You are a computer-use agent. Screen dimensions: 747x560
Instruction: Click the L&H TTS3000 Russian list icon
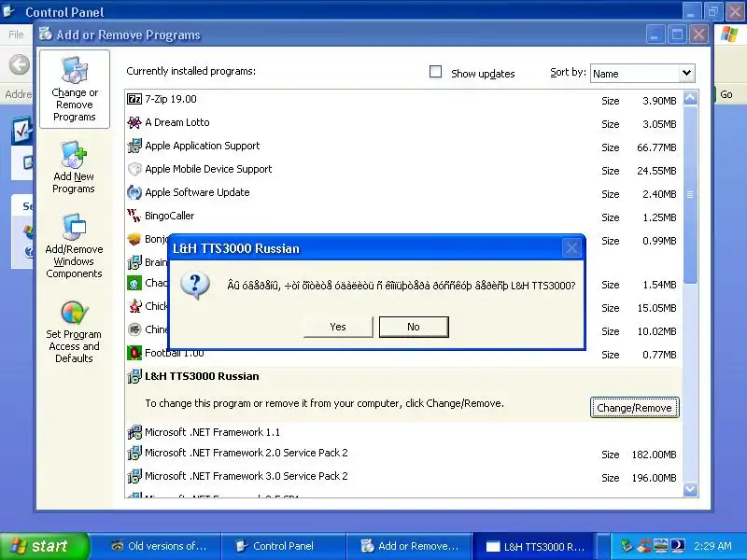(134, 376)
